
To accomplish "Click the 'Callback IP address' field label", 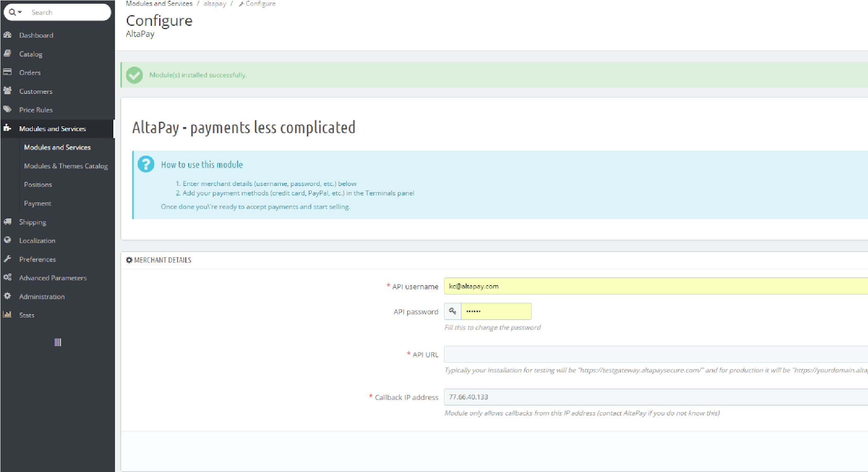I will (406, 398).
